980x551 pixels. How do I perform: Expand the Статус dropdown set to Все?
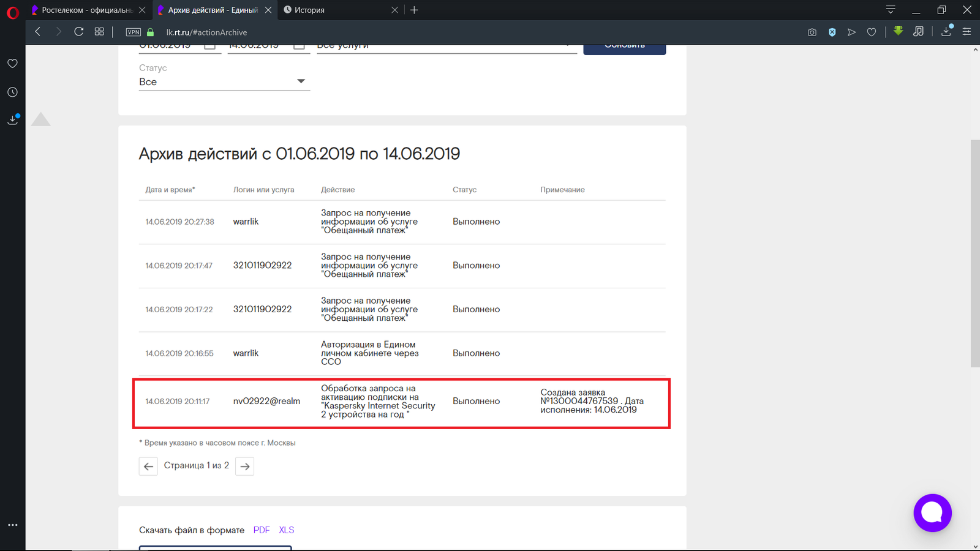(x=224, y=81)
